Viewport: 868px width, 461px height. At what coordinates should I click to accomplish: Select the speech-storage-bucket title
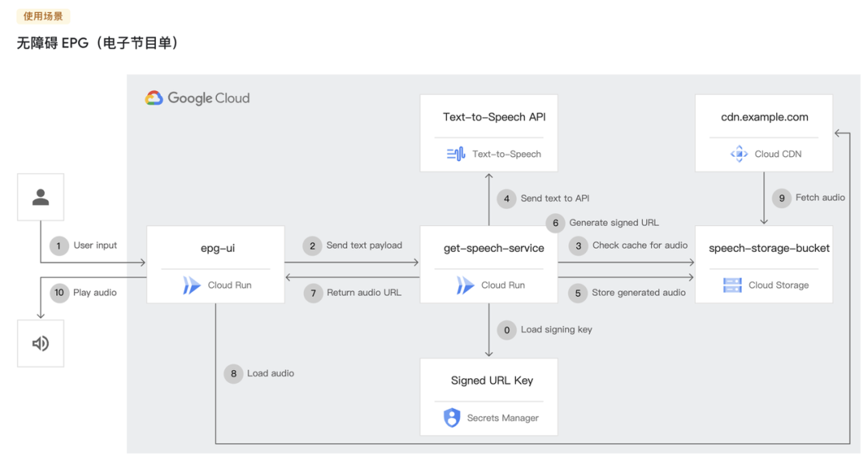(769, 249)
